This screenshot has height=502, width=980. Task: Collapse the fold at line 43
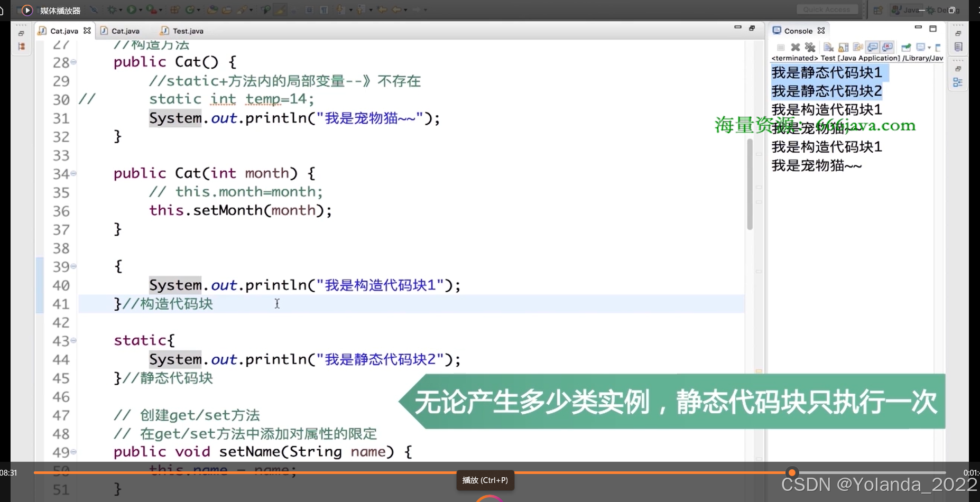[73, 340]
